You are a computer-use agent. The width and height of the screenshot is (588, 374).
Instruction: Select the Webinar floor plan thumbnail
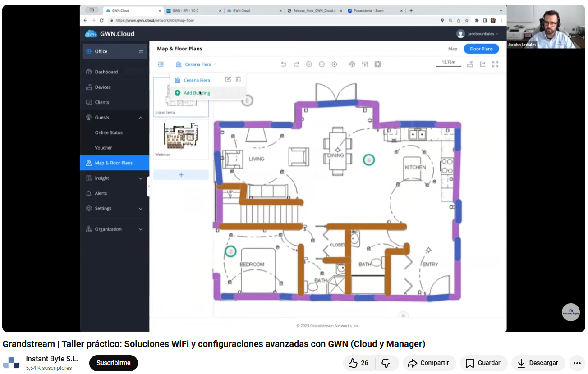coord(181,137)
